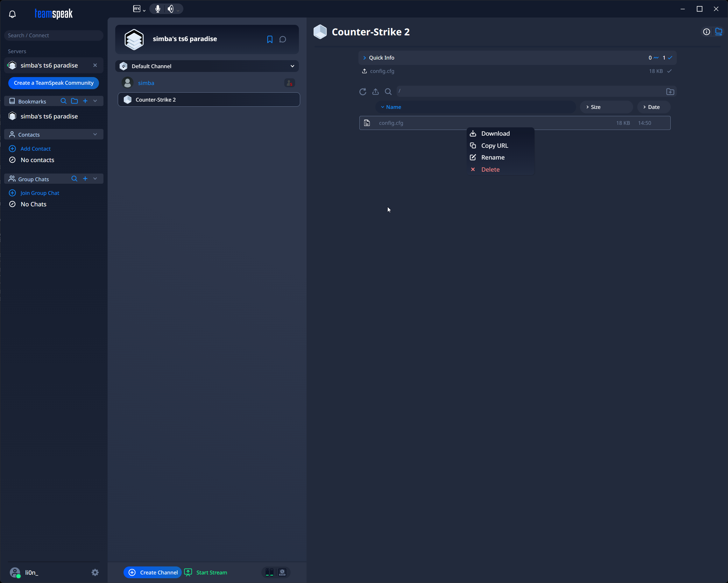Select user simba in the channel
This screenshot has height=583, width=728.
(x=146, y=83)
